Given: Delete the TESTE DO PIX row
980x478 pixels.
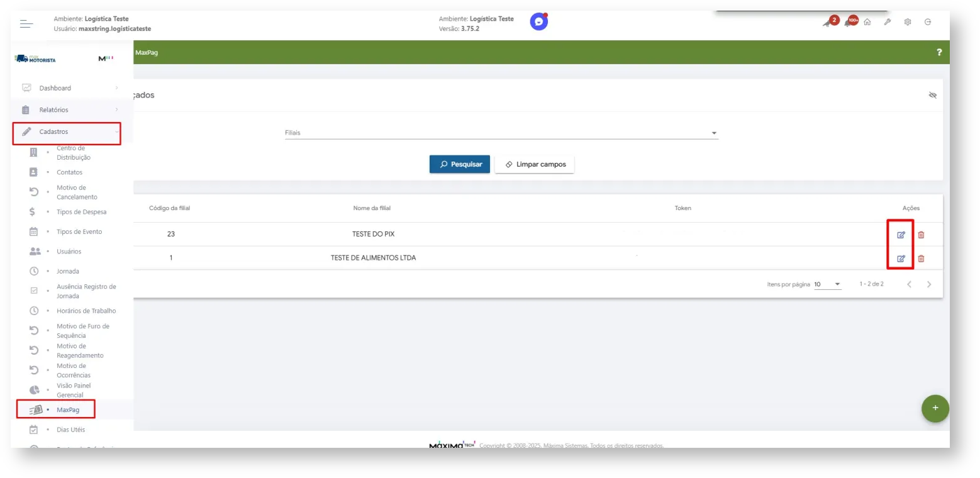Looking at the screenshot, I should point(921,235).
